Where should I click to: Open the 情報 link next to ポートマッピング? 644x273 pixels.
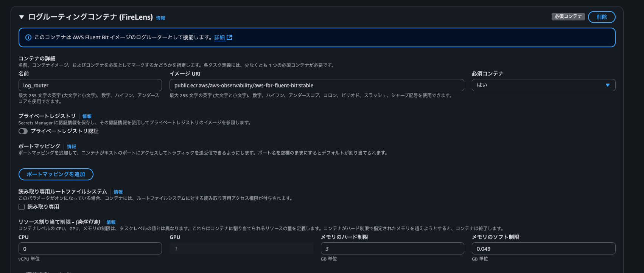(72, 146)
